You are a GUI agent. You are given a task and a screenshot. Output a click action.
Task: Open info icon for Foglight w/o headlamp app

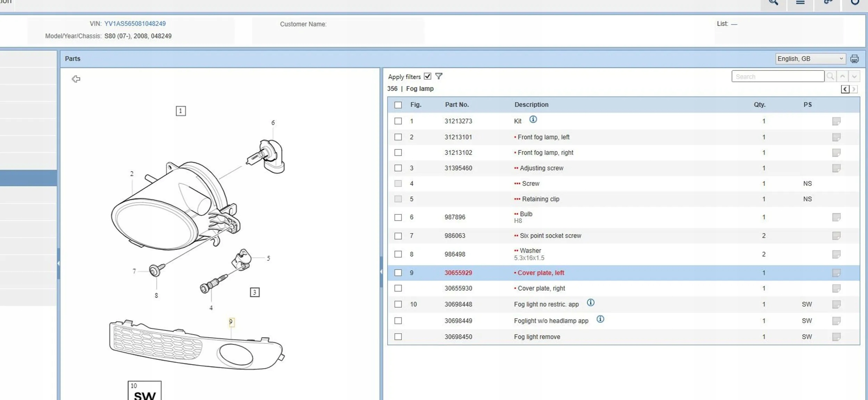(600, 319)
